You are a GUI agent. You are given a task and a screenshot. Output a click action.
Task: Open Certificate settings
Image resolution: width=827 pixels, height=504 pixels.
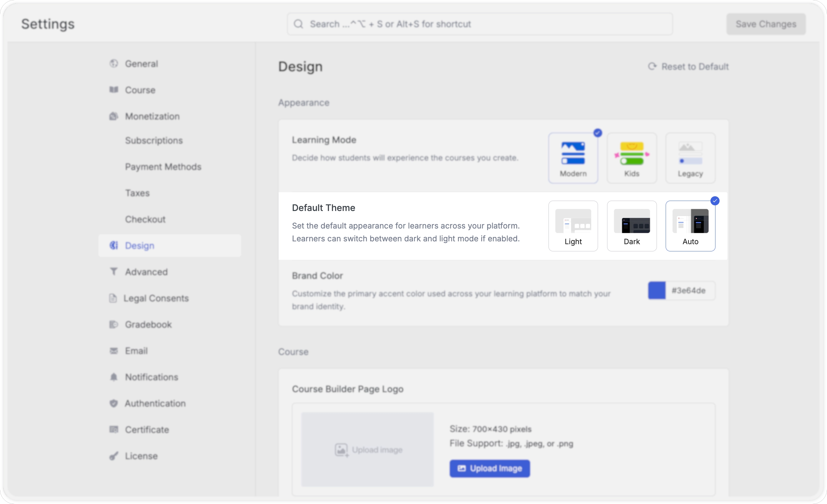(x=169, y=429)
